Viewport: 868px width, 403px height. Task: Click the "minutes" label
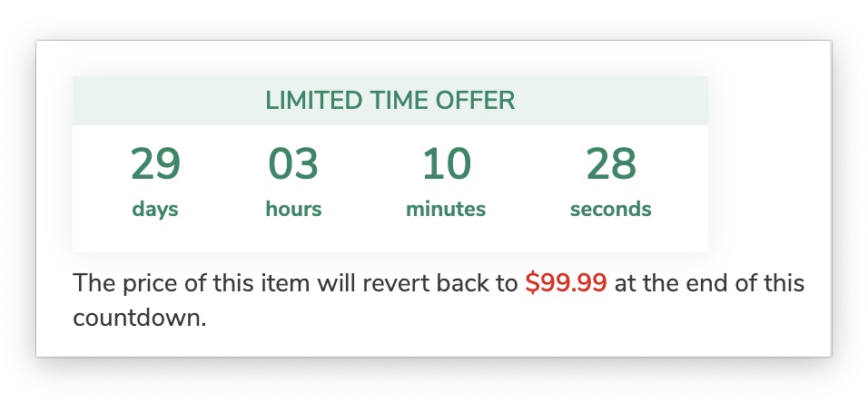tap(446, 210)
